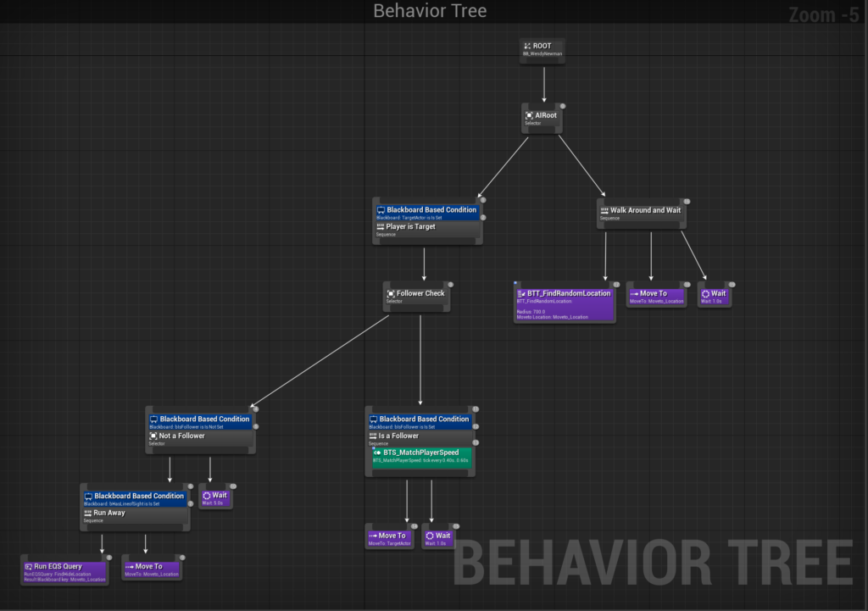The image size is (868, 611).
Task: Click the selector icon on AIRoot node
Action: point(529,115)
